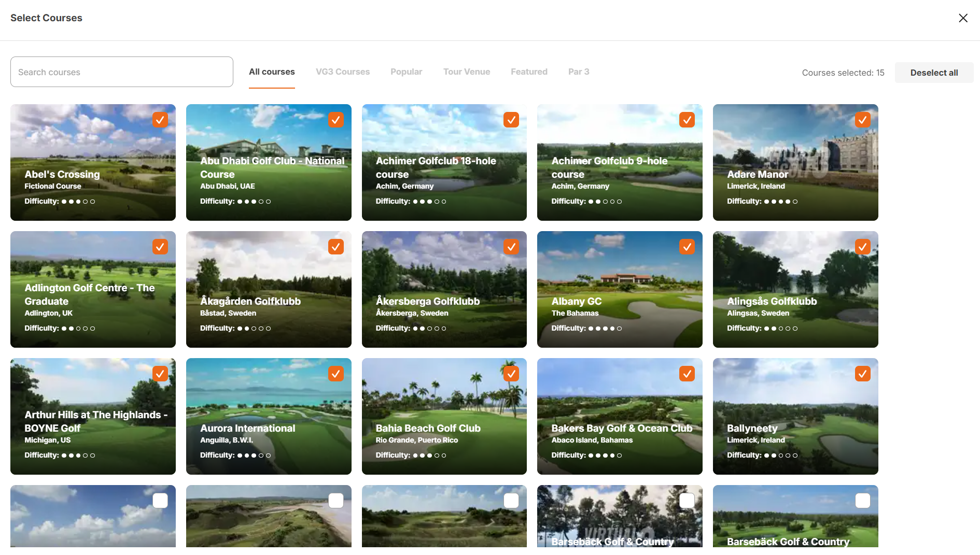Open the Bahia Beach Golf Club thumbnail
This screenshot has height=555, width=980.
click(444, 416)
